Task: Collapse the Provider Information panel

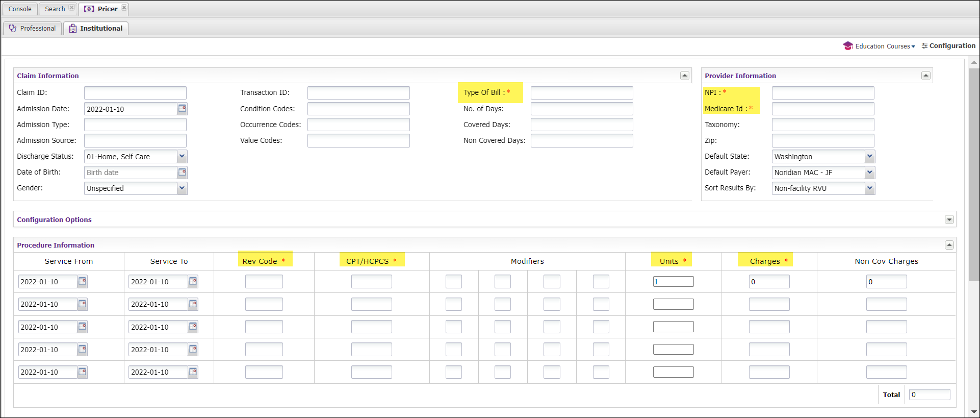Action: (925, 76)
